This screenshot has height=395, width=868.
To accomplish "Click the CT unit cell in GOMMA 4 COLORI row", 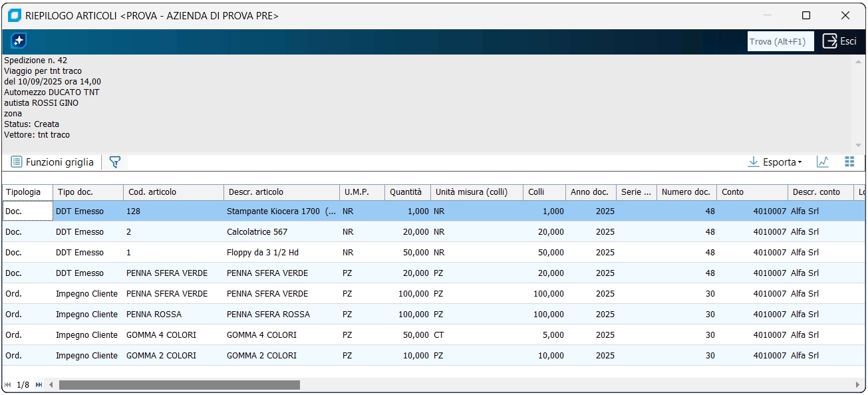I will [x=477, y=335].
